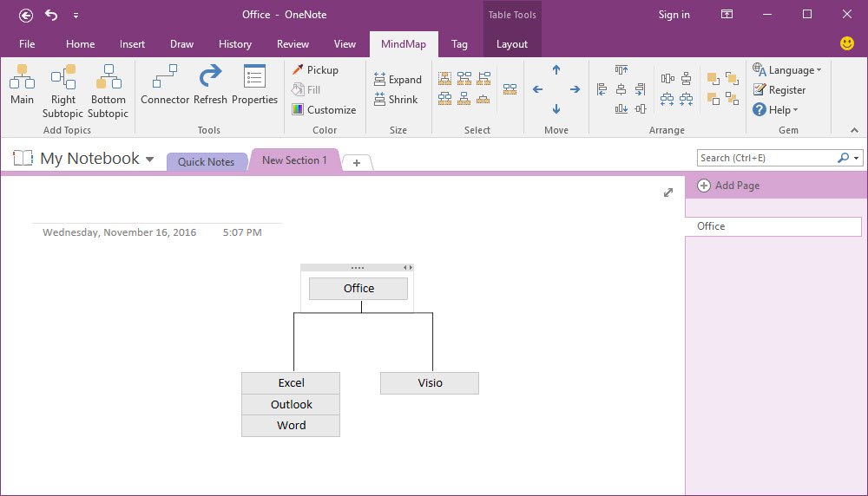Image resolution: width=868 pixels, height=496 pixels.
Task: Switch to the History tab
Action: point(234,44)
